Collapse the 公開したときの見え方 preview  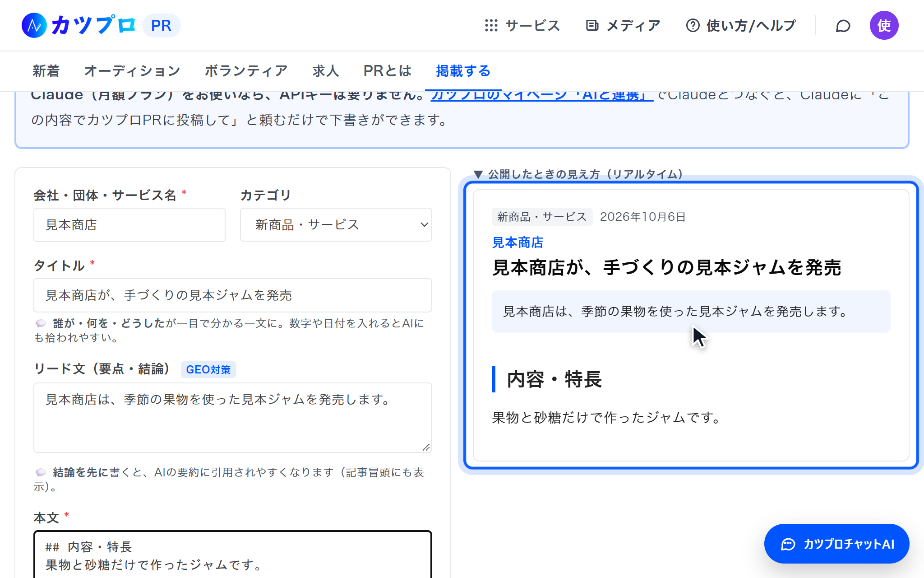coord(578,174)
